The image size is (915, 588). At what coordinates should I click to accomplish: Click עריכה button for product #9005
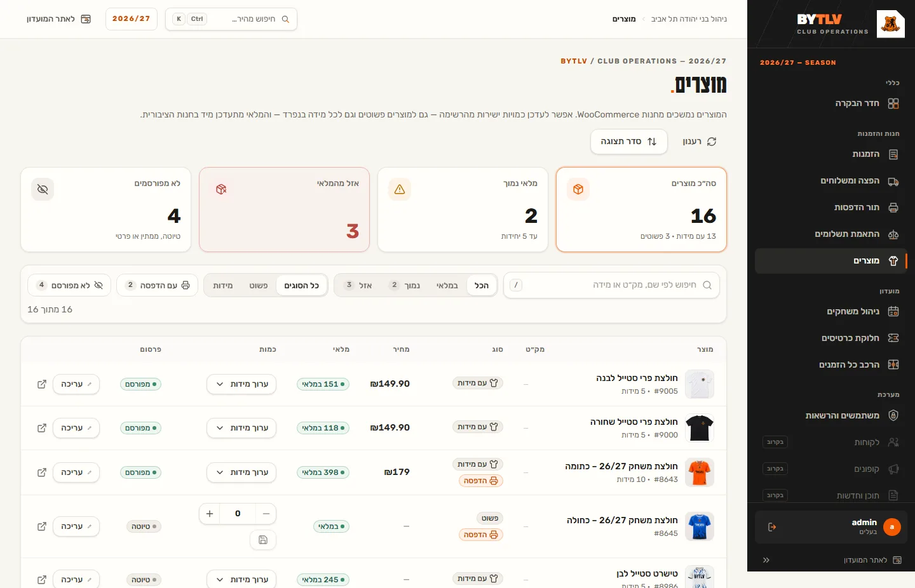coord(76,384)
